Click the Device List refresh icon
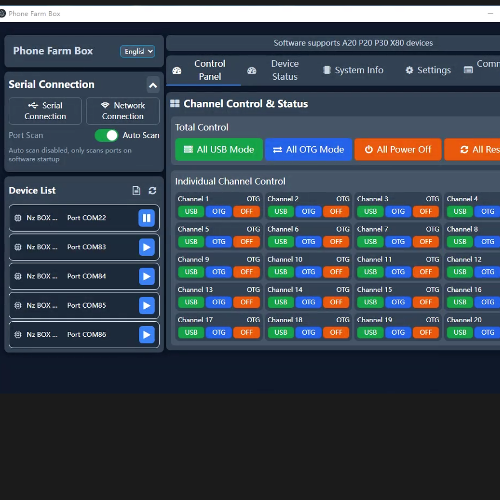Screen dimensions: 500x500 click(152, 191)
